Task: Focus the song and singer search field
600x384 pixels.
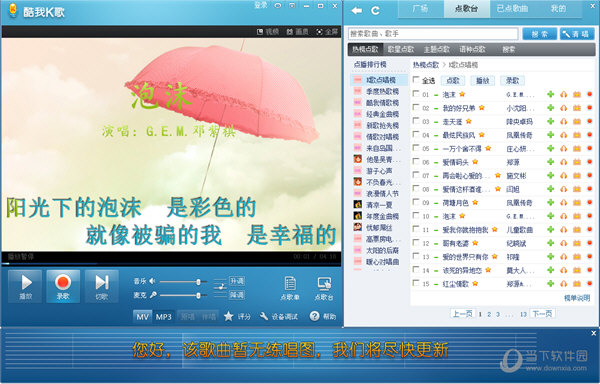Action: (433, 34)
